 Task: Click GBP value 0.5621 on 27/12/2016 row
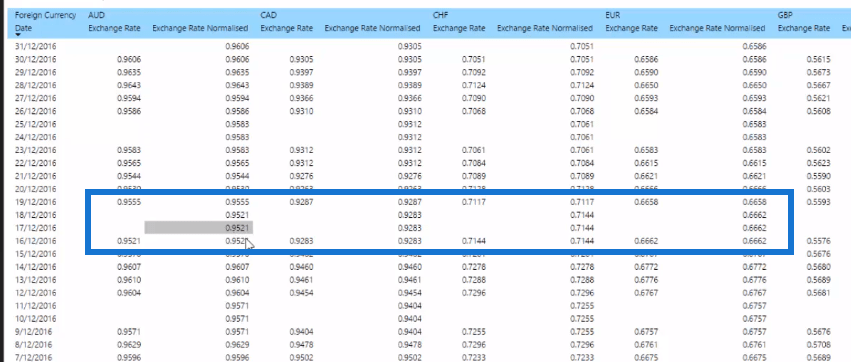818,99
